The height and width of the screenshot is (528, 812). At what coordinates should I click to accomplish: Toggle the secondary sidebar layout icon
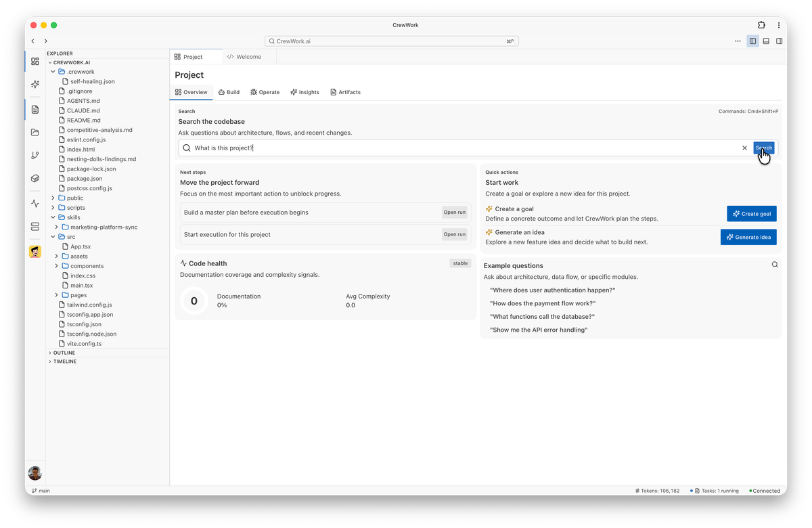[x=780, y=41]
